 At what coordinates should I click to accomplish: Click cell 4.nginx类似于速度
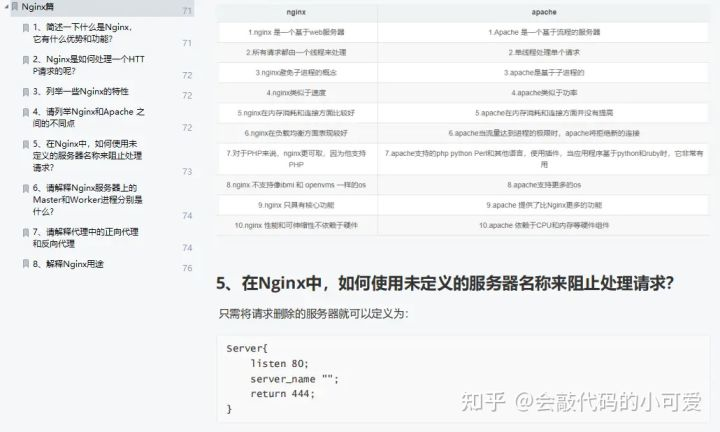pyautogui.click(x=296, y=93)
